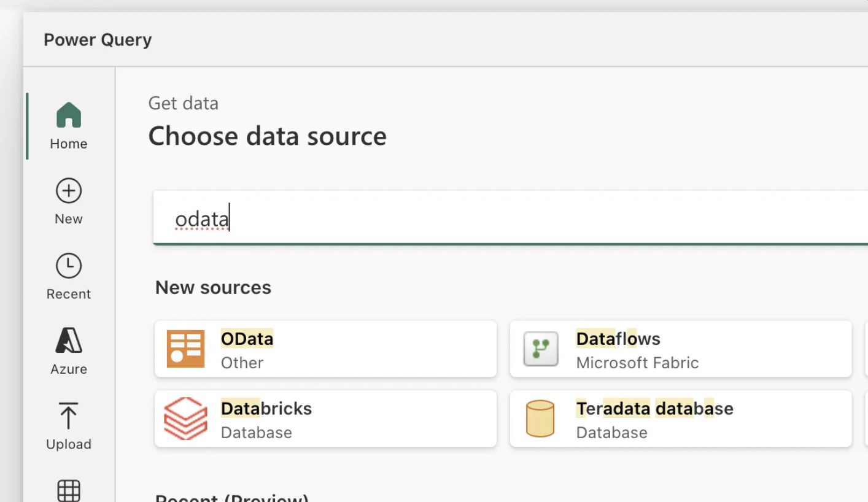Click the Teradata database cylinder icon
This screenshot has width=868, height=502.
tap(540, 419)
